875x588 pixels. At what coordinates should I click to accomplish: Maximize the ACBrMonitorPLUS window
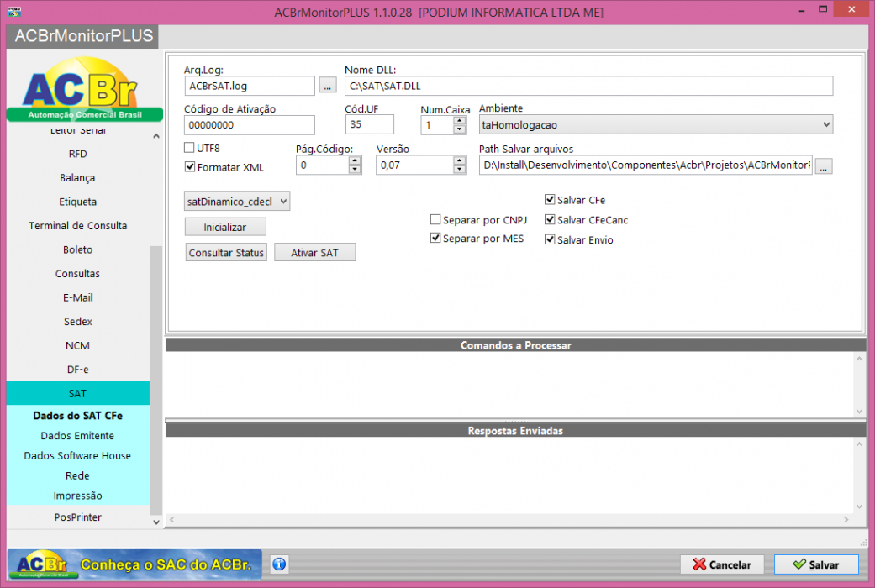(x=823, y=9)
